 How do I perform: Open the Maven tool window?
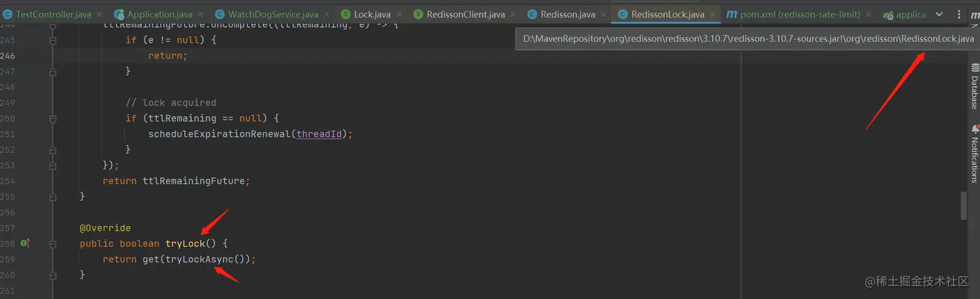pyautogui.click(x=974, y=14)
